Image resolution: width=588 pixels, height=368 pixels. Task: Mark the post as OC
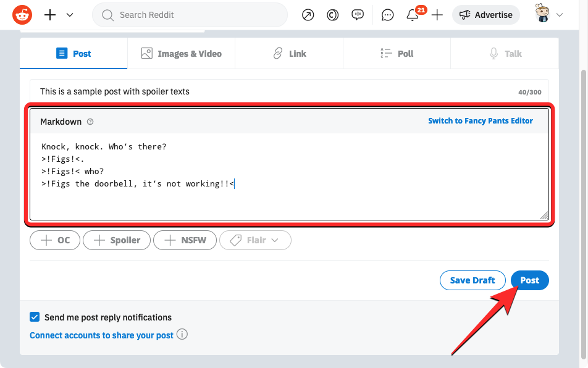pos(55,240)
